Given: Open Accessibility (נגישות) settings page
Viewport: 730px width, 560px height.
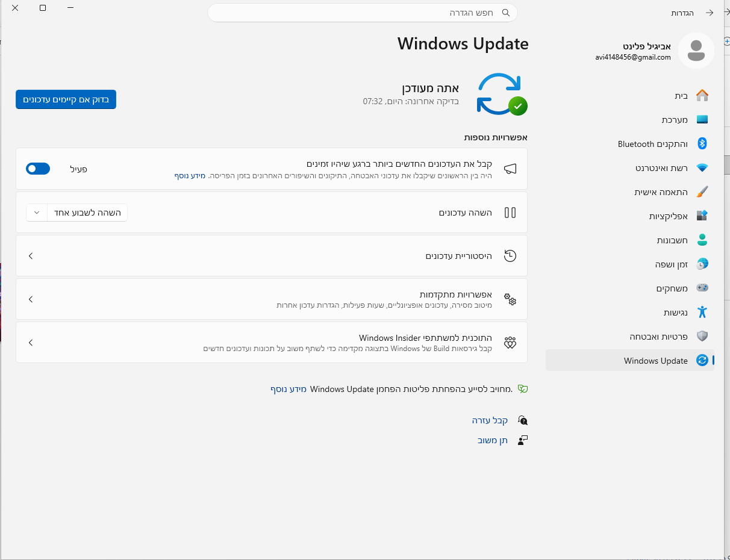Looking at the screenshot, I should (630, 313).
